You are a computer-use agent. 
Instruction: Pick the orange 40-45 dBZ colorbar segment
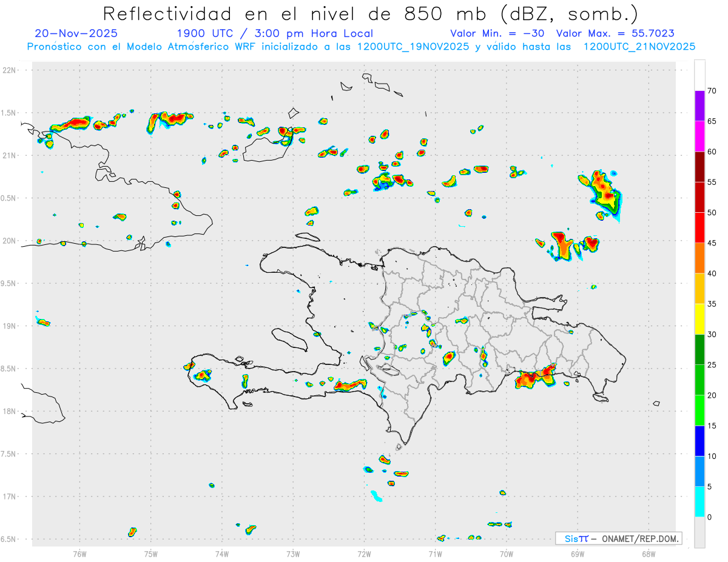[699, 258]
